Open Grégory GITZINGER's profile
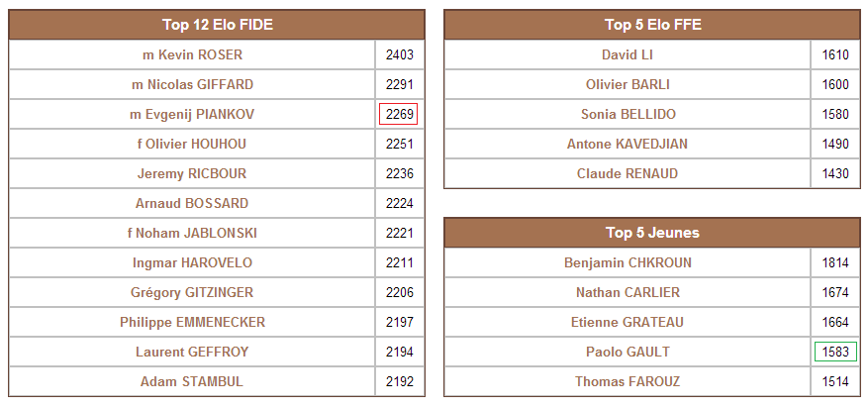The image size is (868, 408). coord(192,293)
